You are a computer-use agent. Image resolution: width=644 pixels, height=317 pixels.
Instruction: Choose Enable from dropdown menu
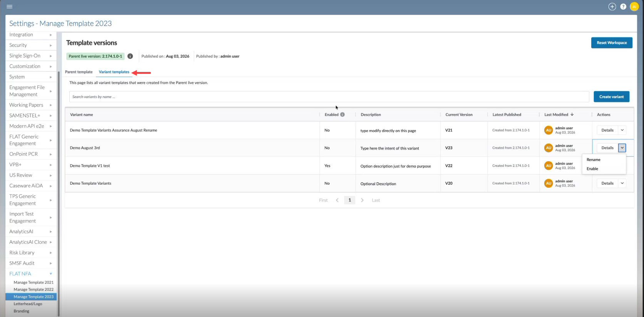point(592,169)
